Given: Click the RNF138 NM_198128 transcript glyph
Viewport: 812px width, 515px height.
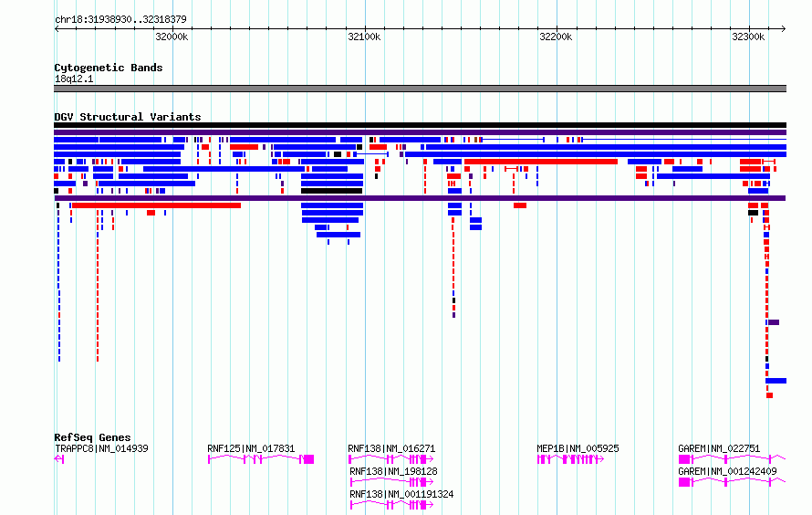Looking at the screenshot, I should (x=392, y=482).
